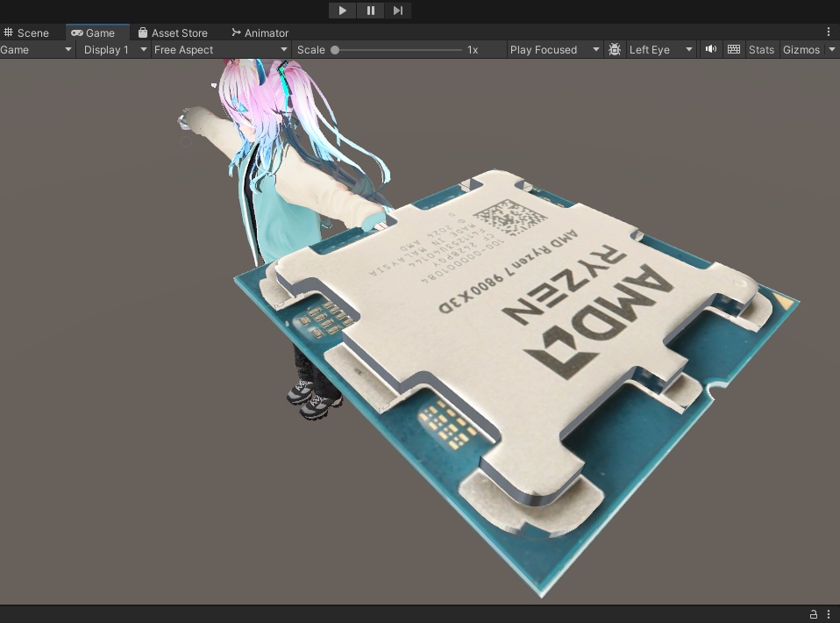Click the Asset Store bag icon
The width and height of the screenshot is (840, 623).
tap(143, 32)
